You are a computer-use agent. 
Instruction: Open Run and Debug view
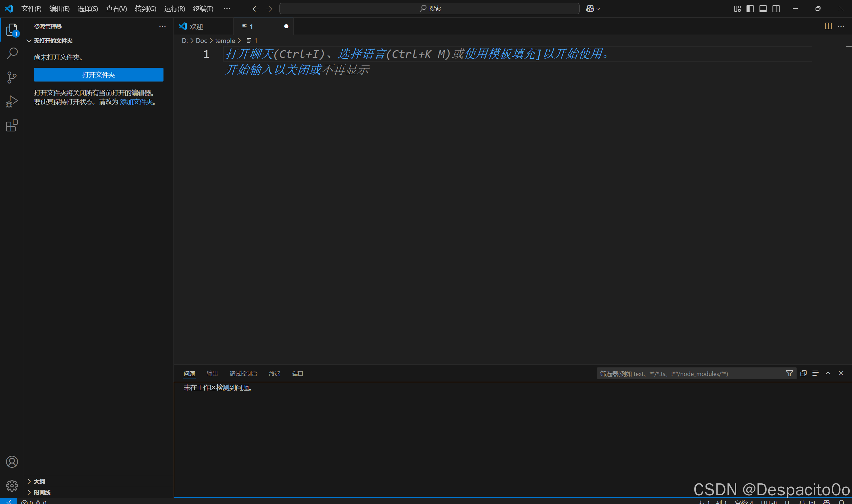coord(12,101)
